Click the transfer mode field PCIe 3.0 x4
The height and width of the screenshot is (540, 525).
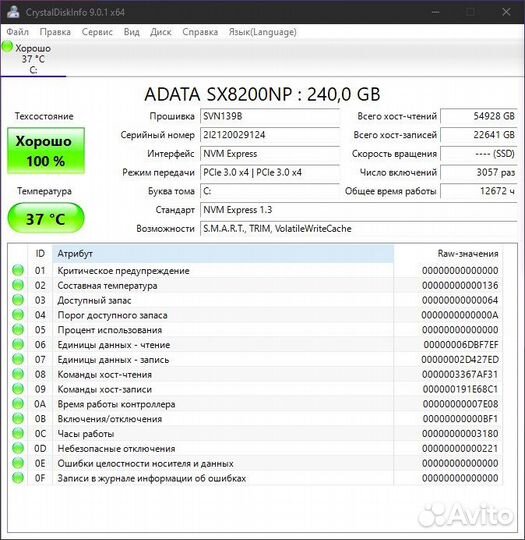(270, 173)
